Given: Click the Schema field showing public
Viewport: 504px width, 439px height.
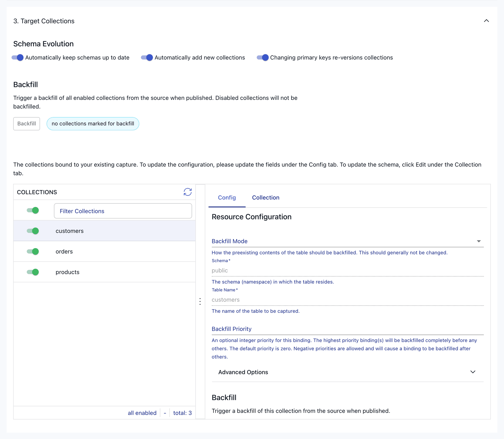Looking at the screenshot, I should 348,270.
